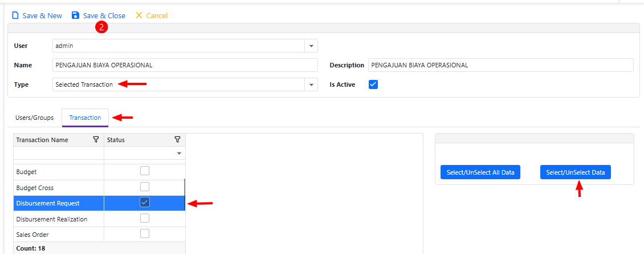The width and height of the screenshot is (644, 254).
Task: Expand the Status filter row dropdown
Action: point(179,153)
